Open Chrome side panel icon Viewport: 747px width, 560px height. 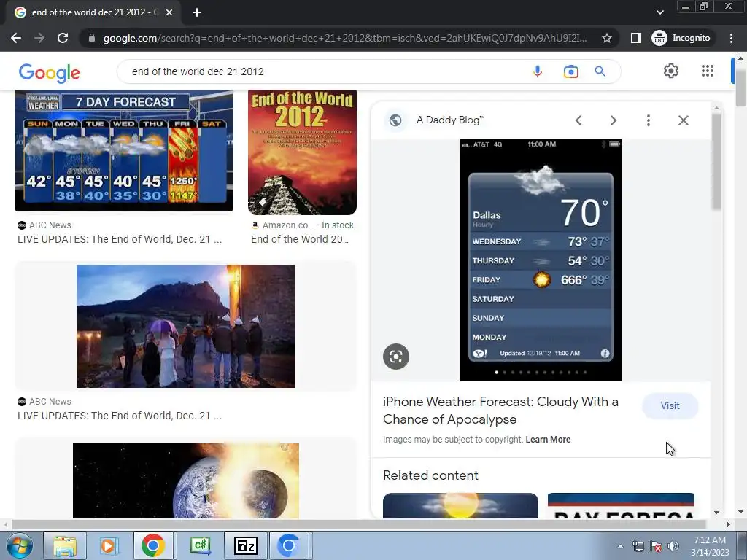635,38
